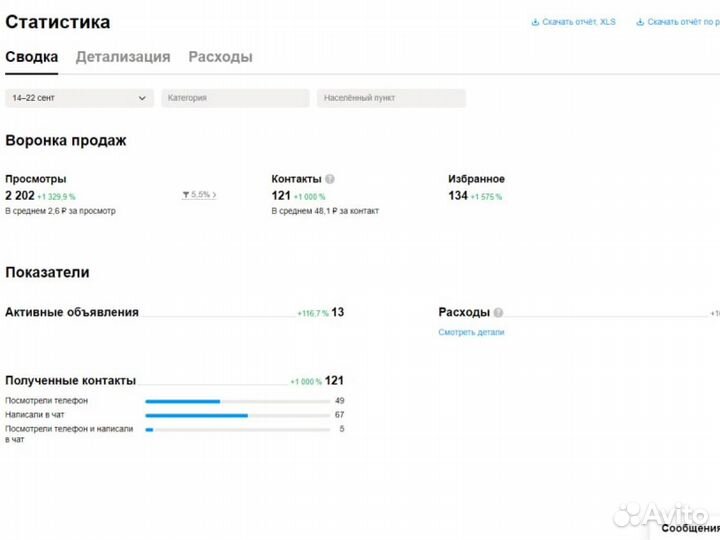This screenshot has height=540, width=720.
Task: Click the Избранное value 134
Action: tap(458, 196)
